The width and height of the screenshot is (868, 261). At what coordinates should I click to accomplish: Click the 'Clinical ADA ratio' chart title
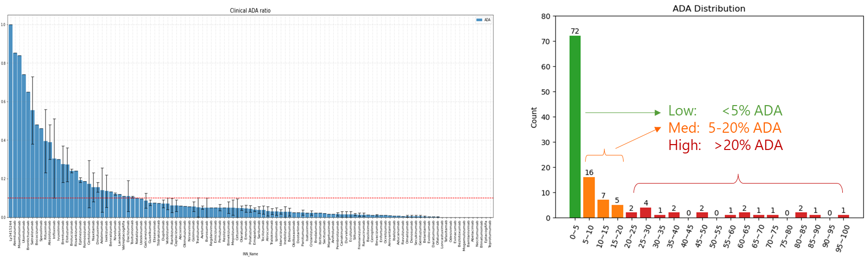[x=250, y=10]
